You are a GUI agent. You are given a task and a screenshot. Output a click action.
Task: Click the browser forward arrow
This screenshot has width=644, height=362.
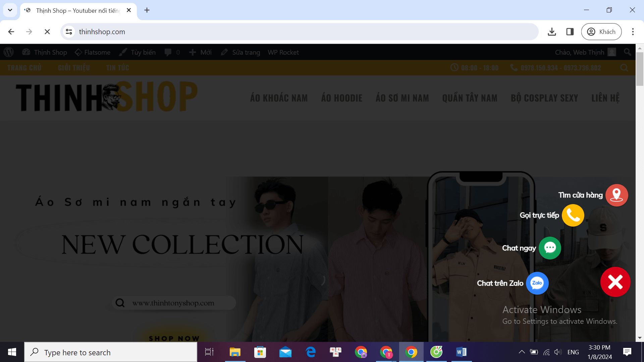pyautogui.click(x=29, y=32)
